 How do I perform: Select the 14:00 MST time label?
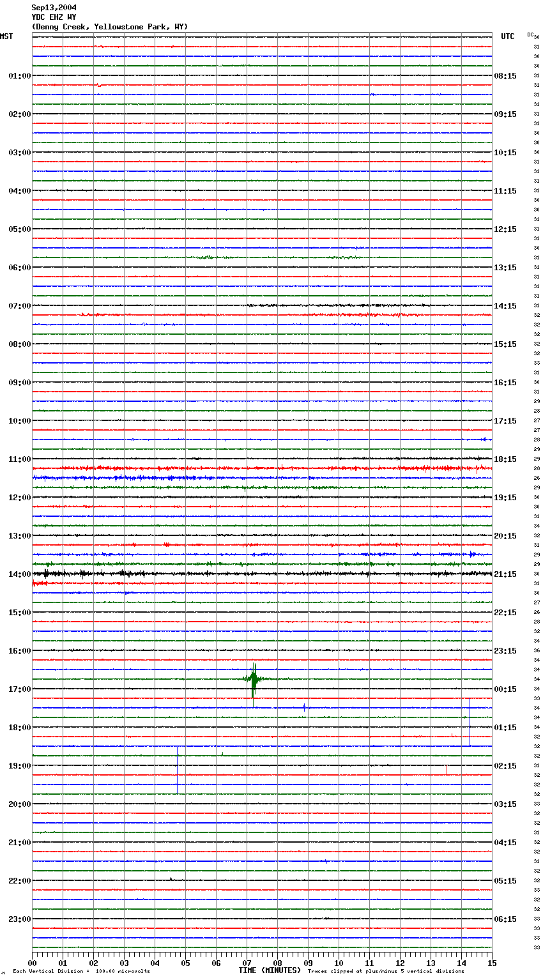coord(20,574)
